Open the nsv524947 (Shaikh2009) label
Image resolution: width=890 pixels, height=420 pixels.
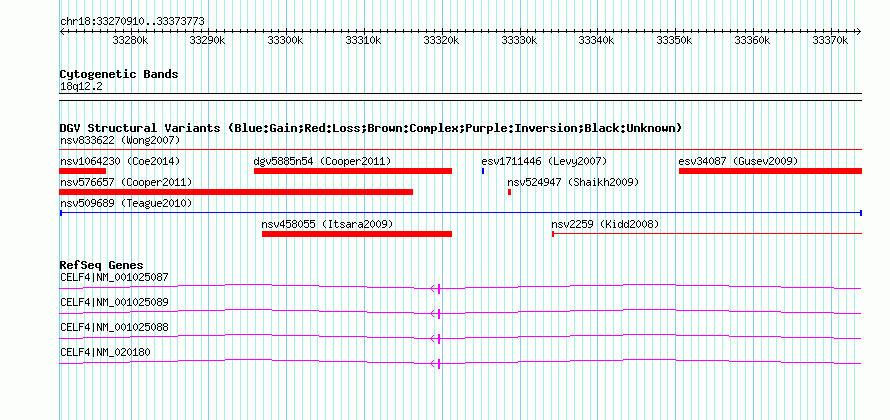coord(573,182)
